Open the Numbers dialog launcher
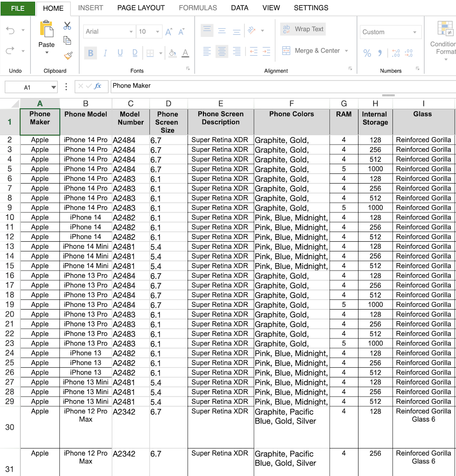 tap(418, 69)
